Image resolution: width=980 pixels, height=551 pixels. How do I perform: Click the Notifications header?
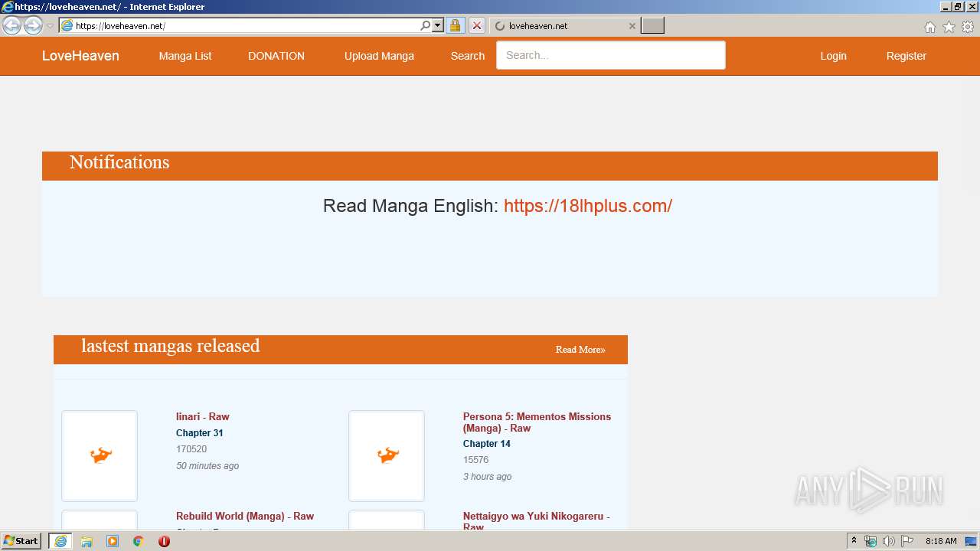click(x=119, y=162)
